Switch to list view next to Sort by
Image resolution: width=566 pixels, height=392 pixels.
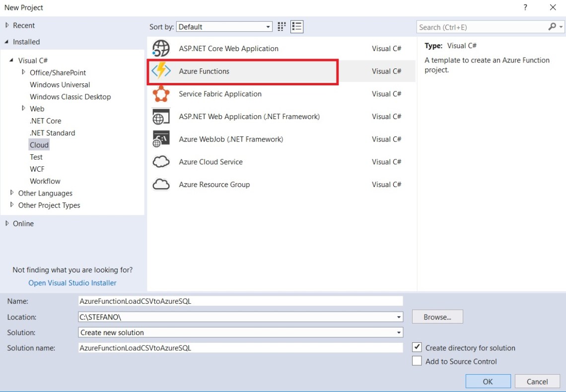pyautogui.click(x=296, y=26)
